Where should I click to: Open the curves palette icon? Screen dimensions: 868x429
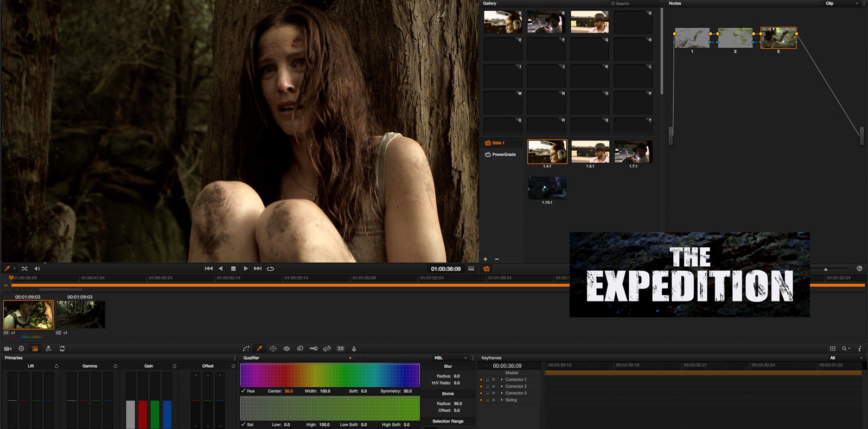coord(246,349)
